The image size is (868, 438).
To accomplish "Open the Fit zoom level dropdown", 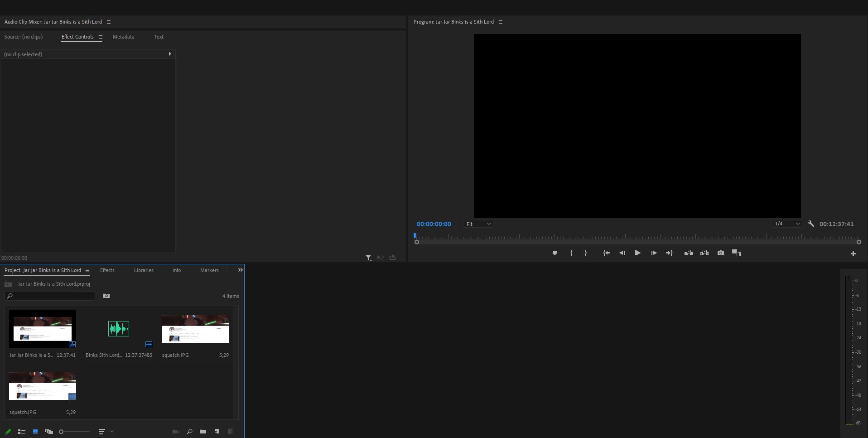I will (x=478, y=224).
